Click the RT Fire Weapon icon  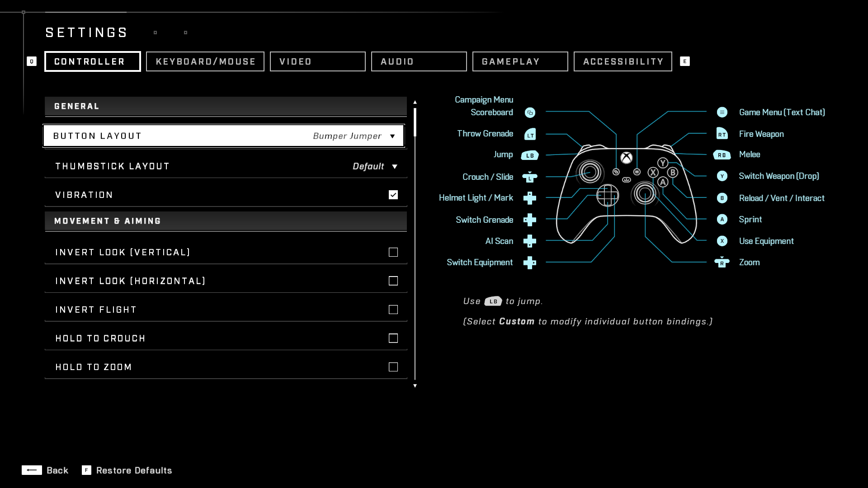pos(722,134)
